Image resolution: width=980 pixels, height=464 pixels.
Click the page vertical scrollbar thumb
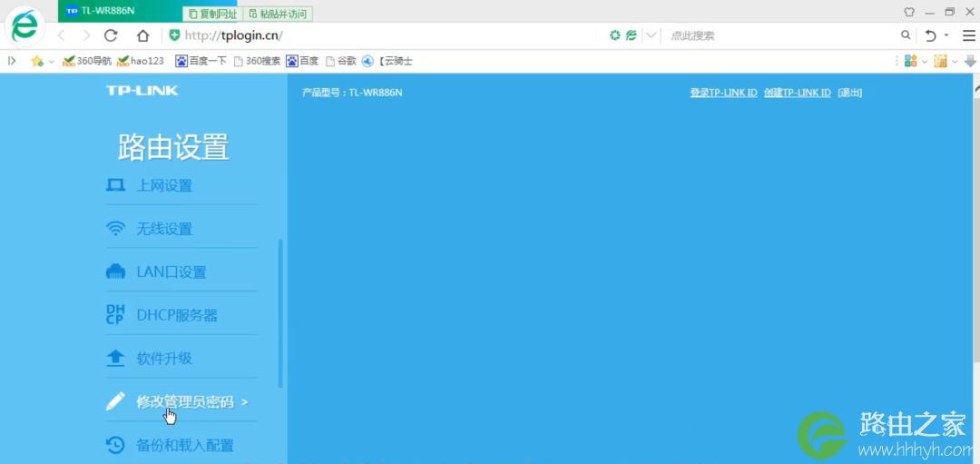(x=976, y=228)
